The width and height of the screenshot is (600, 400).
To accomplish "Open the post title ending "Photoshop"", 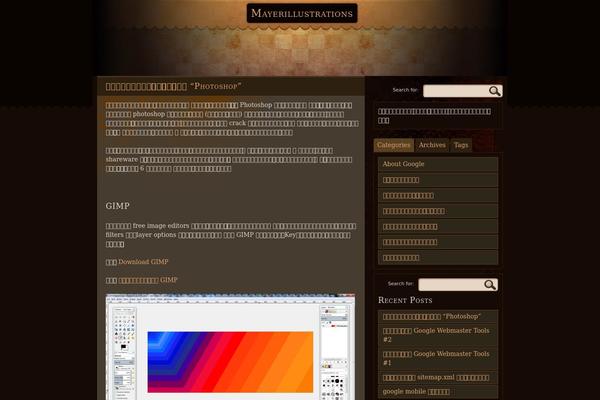I will click(x=173, y=86).
